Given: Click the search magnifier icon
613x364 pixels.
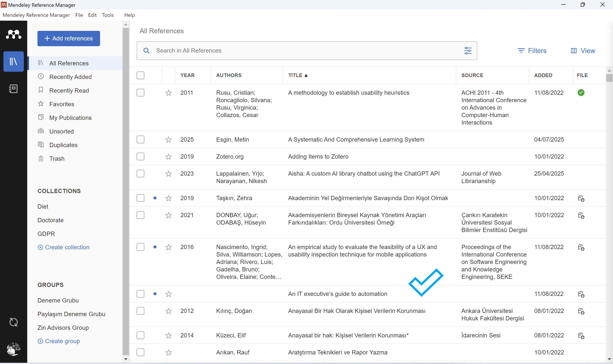Looking at the screenshot, I should point(146,50).
